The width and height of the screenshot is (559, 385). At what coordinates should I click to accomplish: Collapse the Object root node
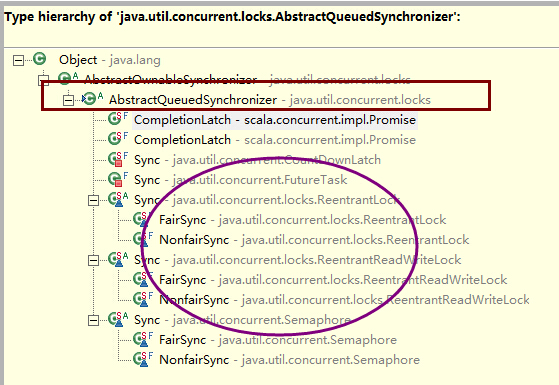[18, 60]
